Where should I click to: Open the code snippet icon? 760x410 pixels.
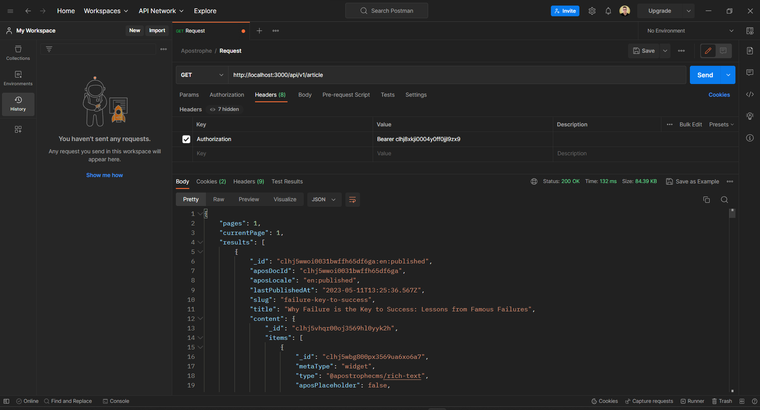click(x=750, y=95)
